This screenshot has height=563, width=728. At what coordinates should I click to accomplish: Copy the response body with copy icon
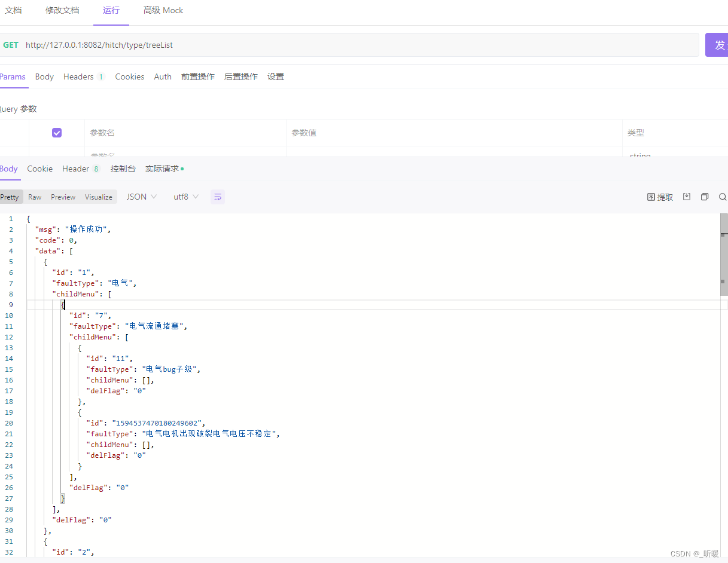point(705,197)
